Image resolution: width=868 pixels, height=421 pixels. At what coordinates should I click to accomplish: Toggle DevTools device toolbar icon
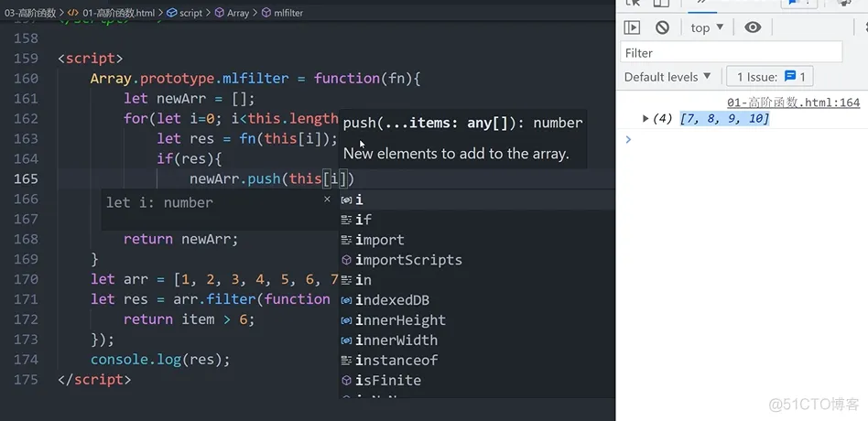[x=661, y=3]
